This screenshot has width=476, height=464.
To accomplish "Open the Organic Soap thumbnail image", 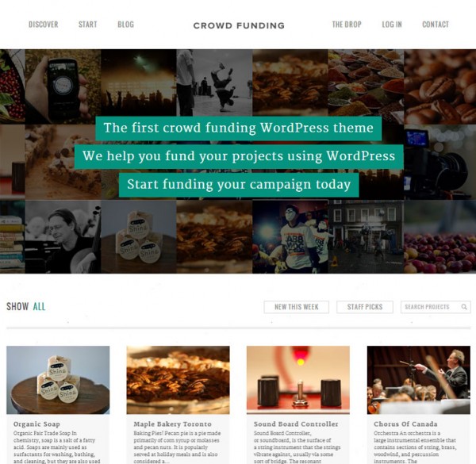I will pos(58,380).
